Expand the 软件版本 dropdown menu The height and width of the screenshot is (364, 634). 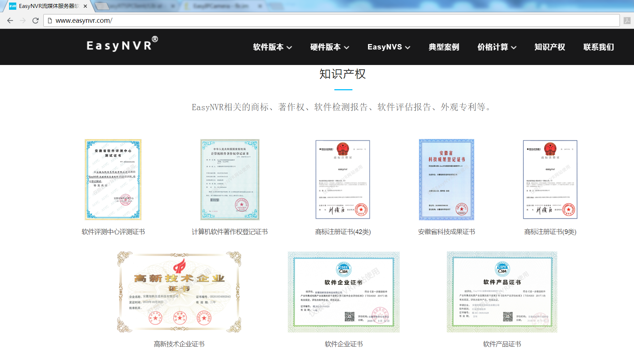(x=273, y=47)
